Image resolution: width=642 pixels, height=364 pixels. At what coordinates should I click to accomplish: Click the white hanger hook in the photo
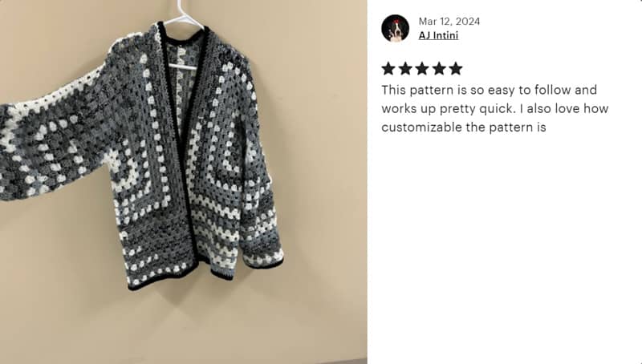click(x=185, y=12)
